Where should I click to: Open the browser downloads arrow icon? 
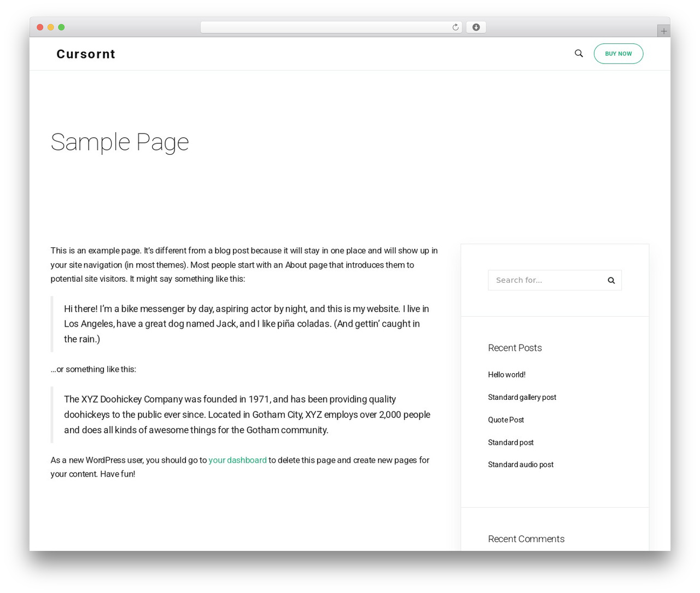(x=476, y=27)
